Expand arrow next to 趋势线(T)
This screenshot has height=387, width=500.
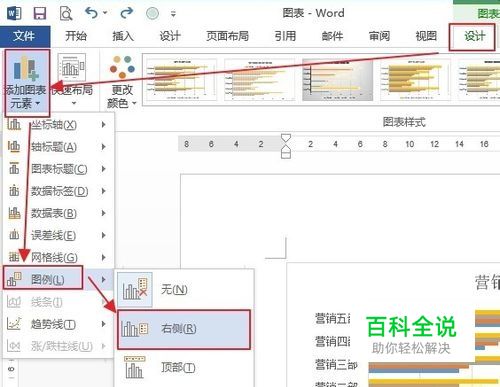104,324
